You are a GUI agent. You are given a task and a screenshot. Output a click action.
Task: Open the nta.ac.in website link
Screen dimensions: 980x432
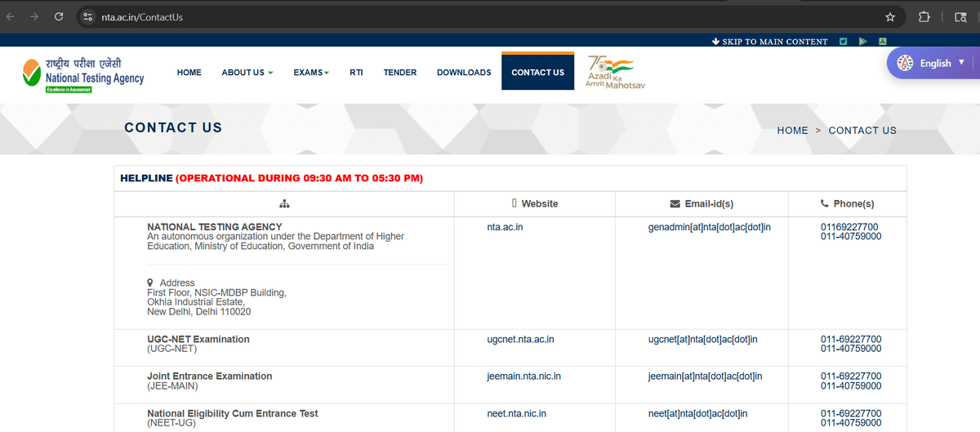point(505,227)
